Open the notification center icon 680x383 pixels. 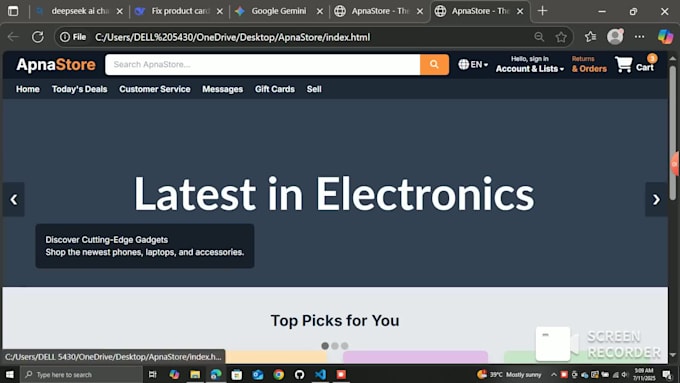click(x=667, y=374)
